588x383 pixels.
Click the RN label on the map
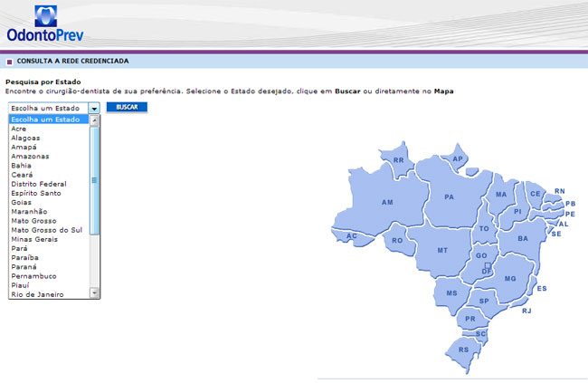559,191
